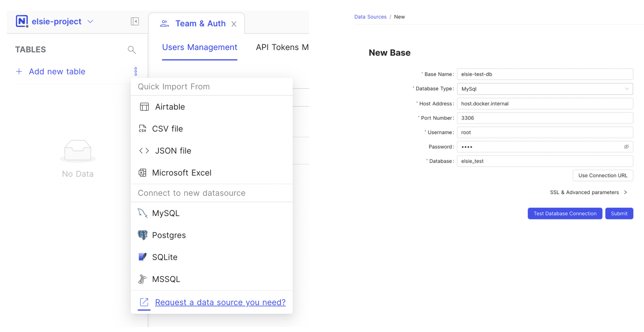
Task: Click the Use Connection URL button
Action: (602, 176)
